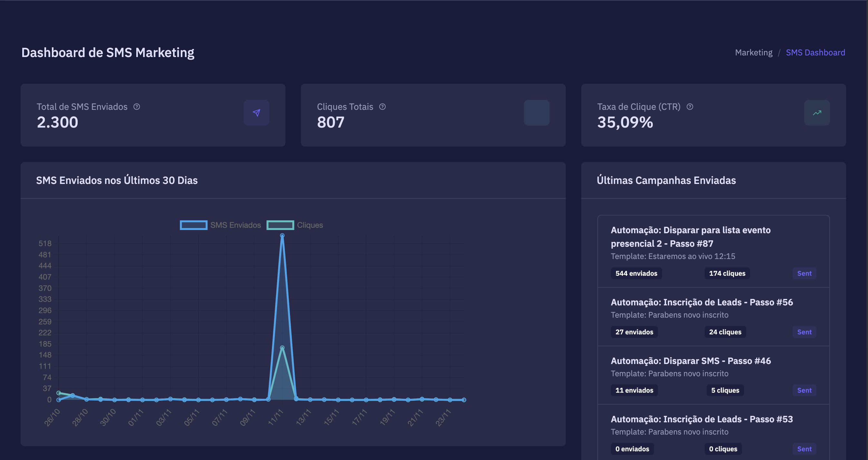The width and height of the screenshot is (868, 460).
Task: Click the 174 cliques badge
Action: [727, 273]
